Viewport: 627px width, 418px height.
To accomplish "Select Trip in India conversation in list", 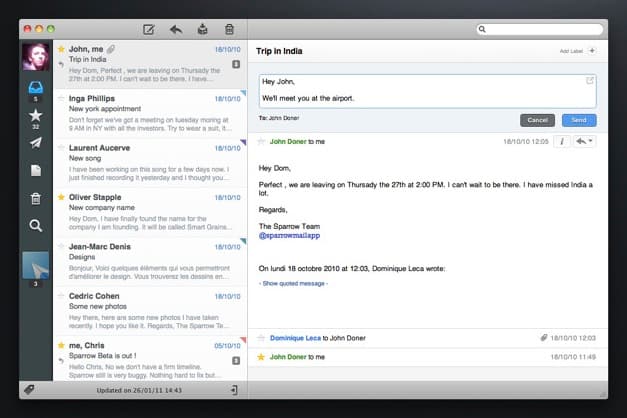I will pyautogui.click(x=150, y=64).
